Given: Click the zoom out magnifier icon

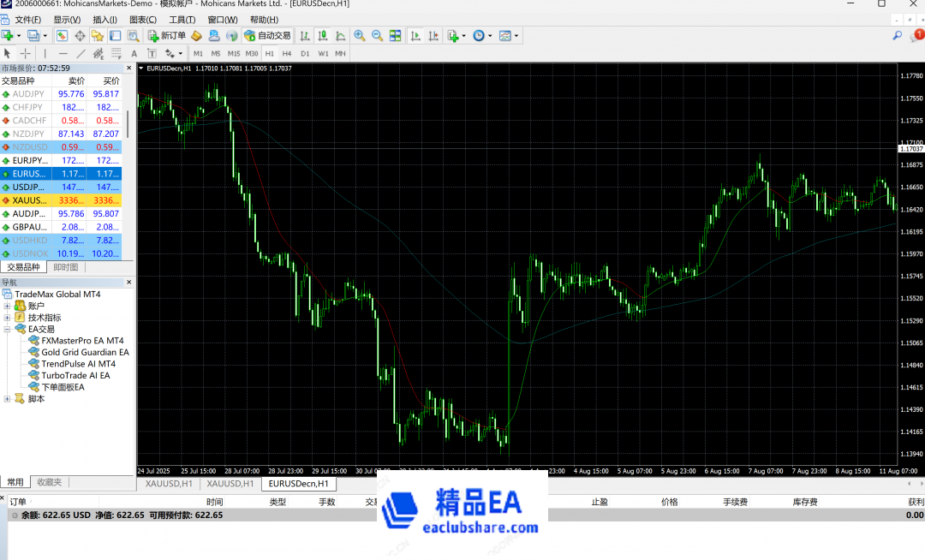Looking at the screenshot, I should click(x=377, y=35).
